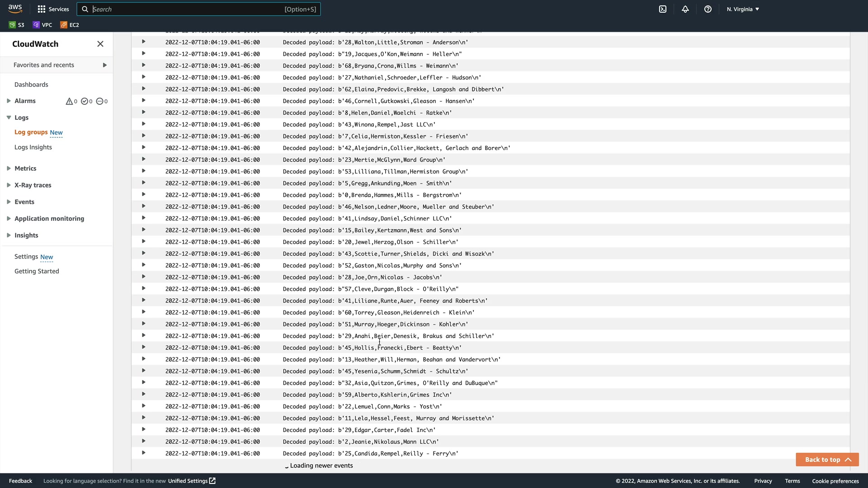Image resolution: width=868 pixels, height=488 pixels.
Task: Expand the Alarms section in the sidebar
Action: point(9,101)
